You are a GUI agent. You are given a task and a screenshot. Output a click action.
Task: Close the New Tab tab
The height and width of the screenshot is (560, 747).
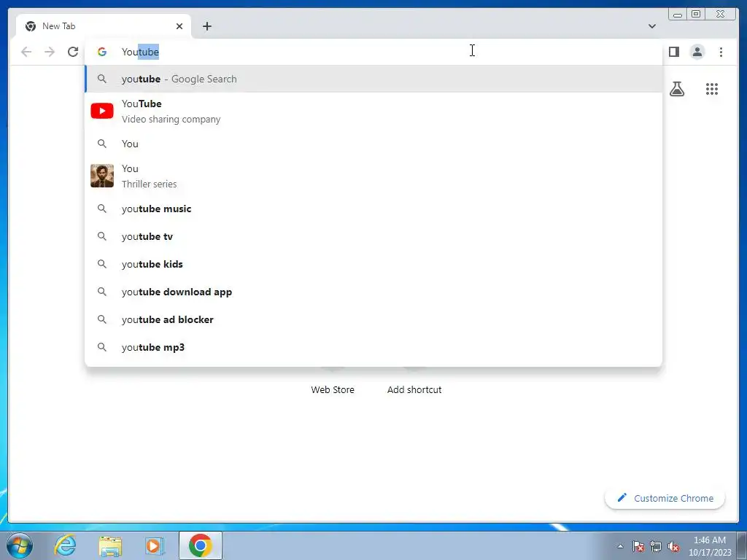point(179,26)
